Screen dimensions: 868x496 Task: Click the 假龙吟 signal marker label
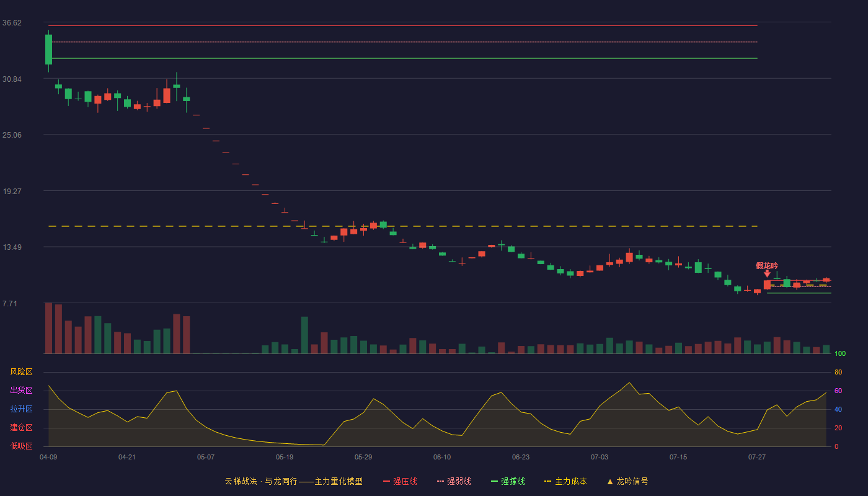coord(767,266)
